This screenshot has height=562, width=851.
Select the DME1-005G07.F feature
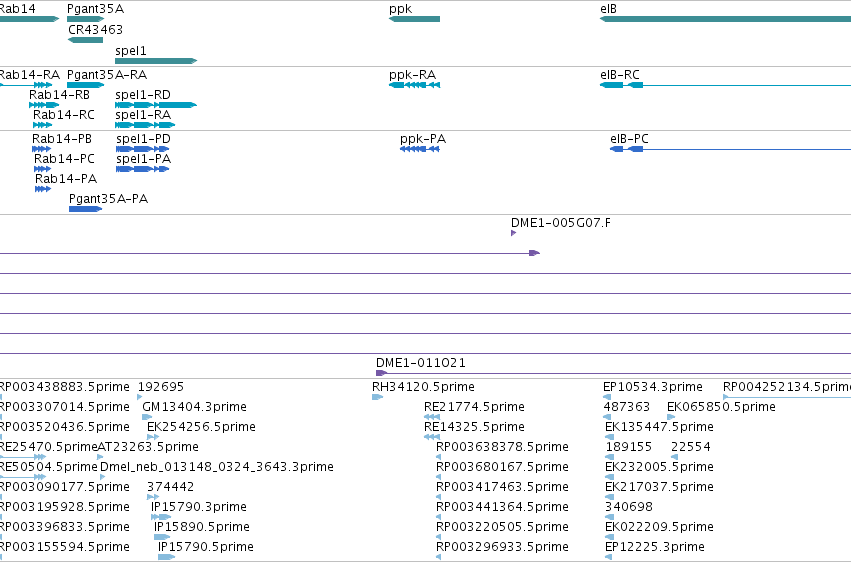pos(513,233)
